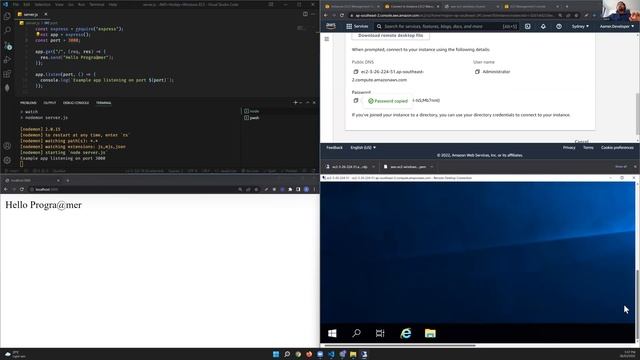Click the Feedback link in AWS footer
This screenshot has width=640, height=360.
click(x=334, y=147)
